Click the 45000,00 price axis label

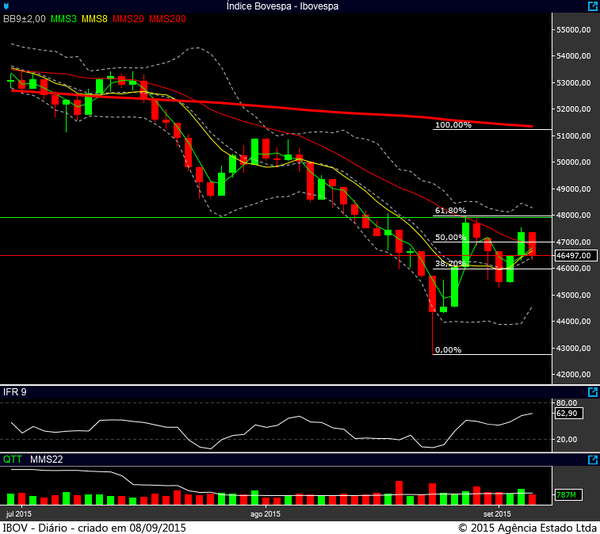[x=573, y=295]
